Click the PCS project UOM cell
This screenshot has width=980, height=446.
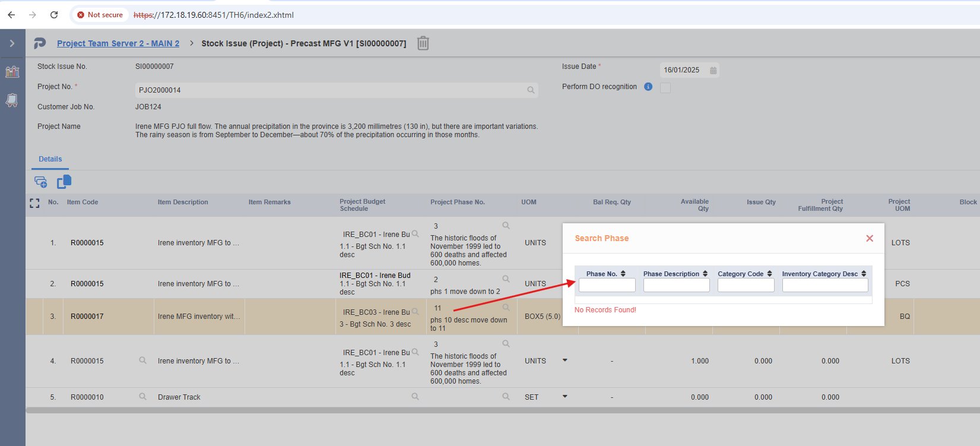[x=902, y=284]
